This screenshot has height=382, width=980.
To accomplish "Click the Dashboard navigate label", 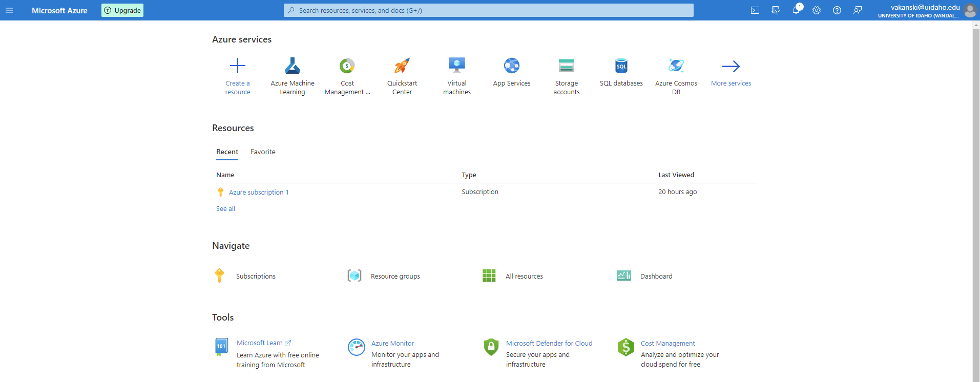I will point(656,276).
